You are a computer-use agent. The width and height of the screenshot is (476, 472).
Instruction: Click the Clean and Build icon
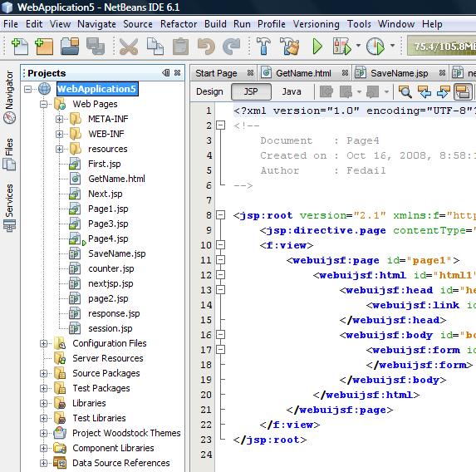coord(289,47)
